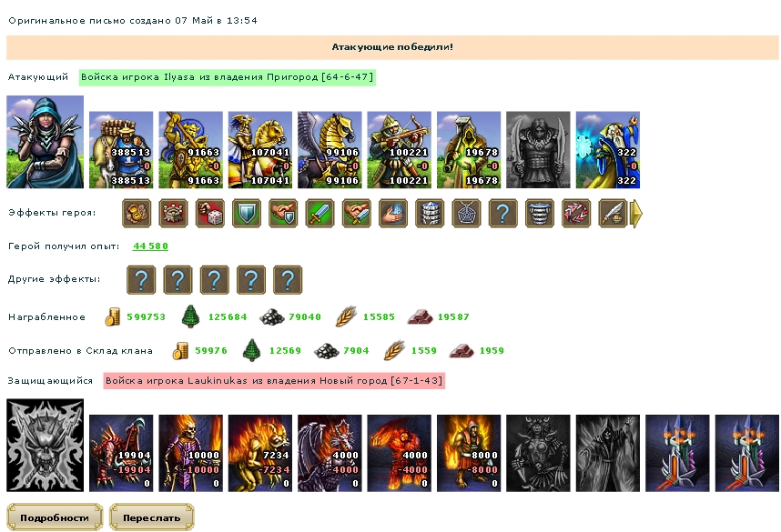The image size is (781, 532).
Task: Click the flaming skeleton unit with 10000
Action: [x=191, y=453]
